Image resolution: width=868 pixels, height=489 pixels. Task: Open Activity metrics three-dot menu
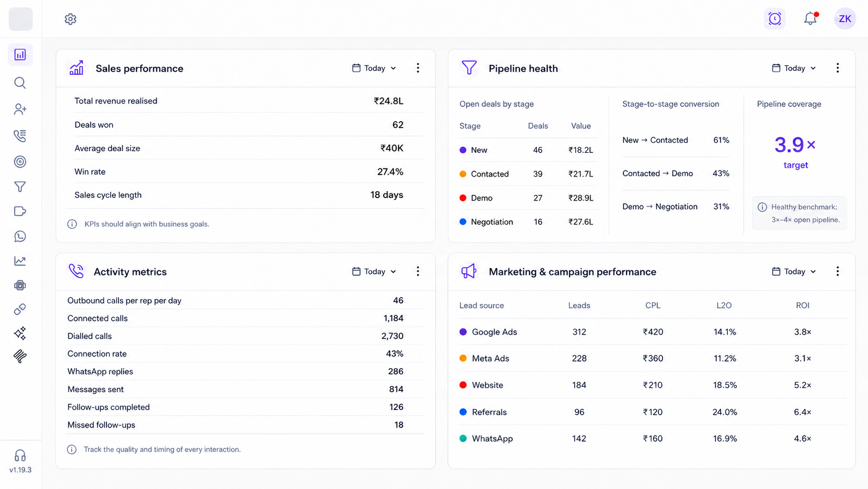coord(418,271)
